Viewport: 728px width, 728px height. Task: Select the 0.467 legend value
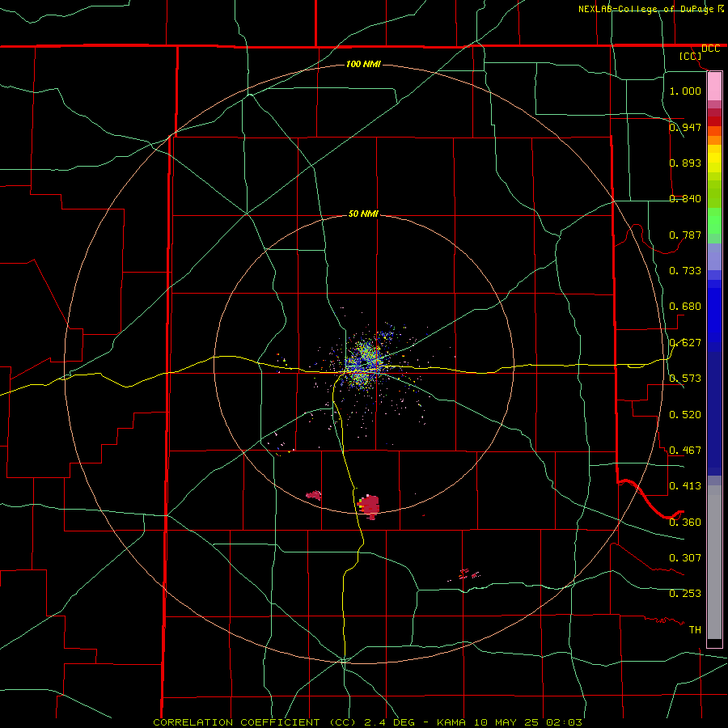[685, 450]
